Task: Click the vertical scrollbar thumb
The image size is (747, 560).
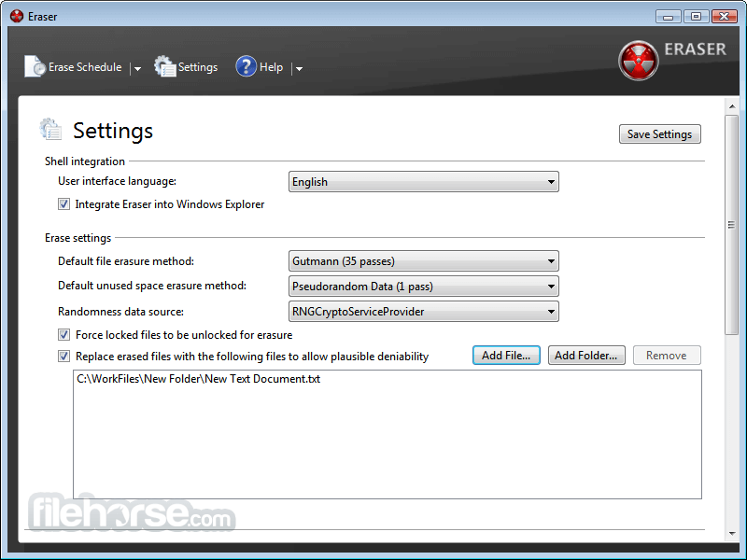Action: coord(731,225)
